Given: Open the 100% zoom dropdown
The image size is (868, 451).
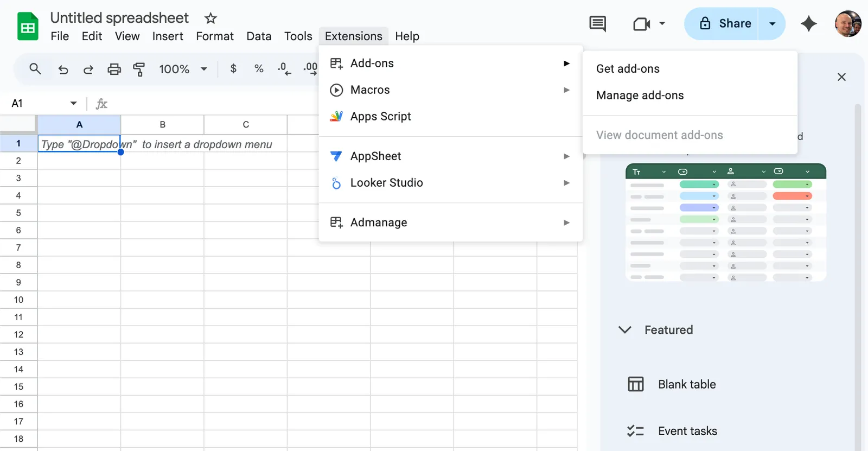Looking at the screenshot, I should (183, 69).
